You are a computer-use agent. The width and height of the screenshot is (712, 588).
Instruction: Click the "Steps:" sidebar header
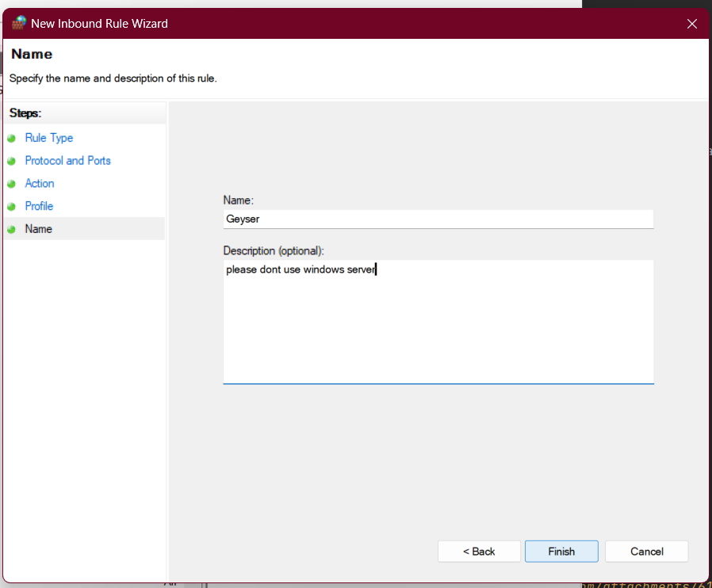[25, 113]
